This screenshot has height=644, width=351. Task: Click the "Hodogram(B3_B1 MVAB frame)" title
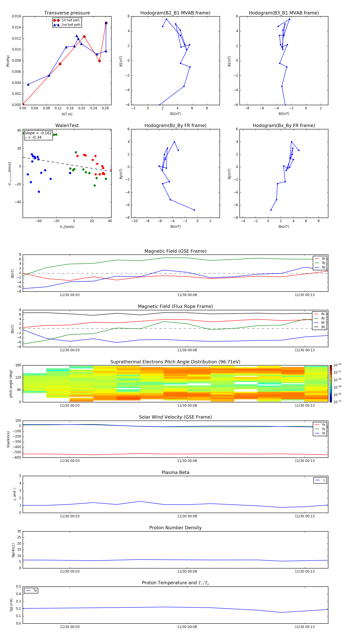pos(284,13)
